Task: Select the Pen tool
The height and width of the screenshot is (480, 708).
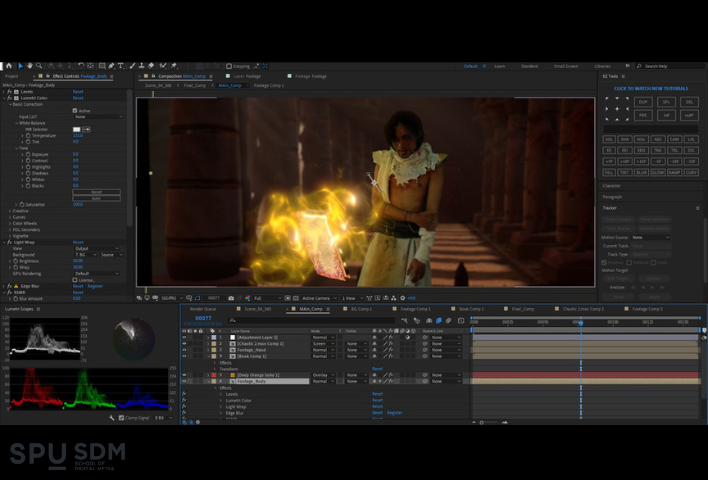Action: click(x=111, y=66)
